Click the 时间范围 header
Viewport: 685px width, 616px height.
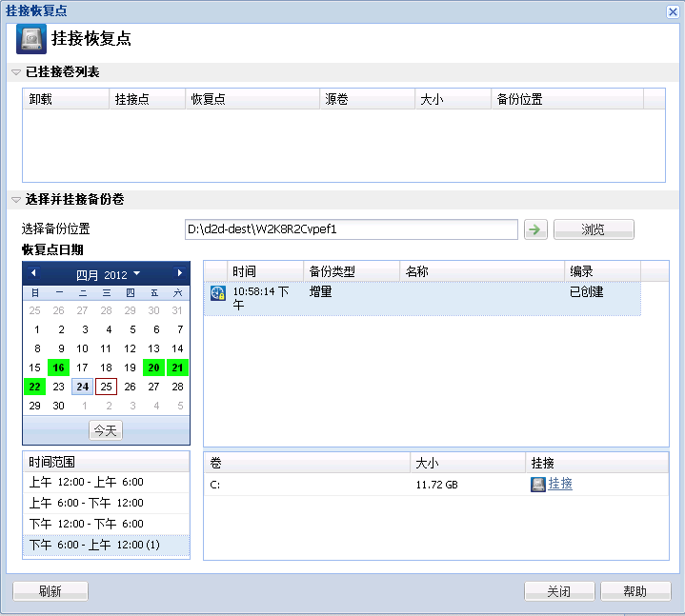pos(106,462)
